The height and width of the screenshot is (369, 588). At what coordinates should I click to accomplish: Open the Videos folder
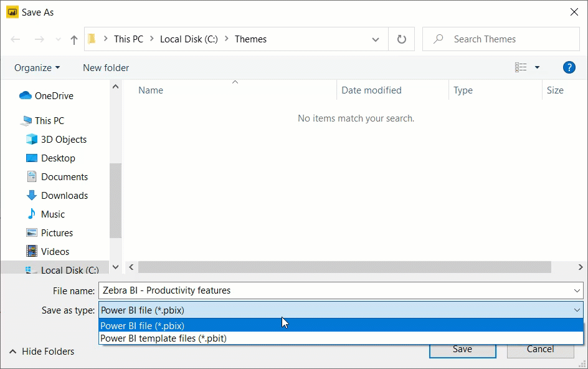(x=47, y=251)
